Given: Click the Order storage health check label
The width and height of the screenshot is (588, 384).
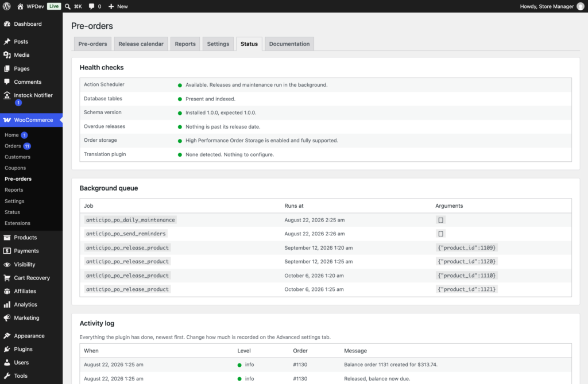Looking at the screenshot, I should 100,140.
